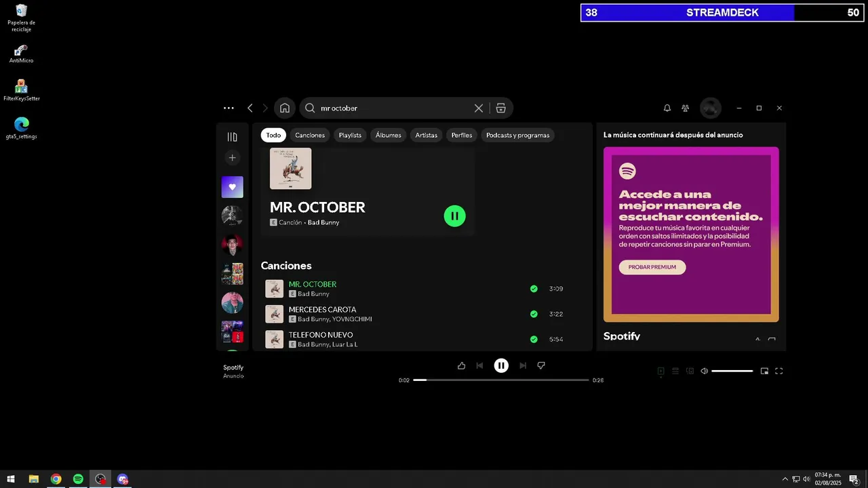
Task: Toggle saved checkmark for MERCEDES CAROTA
Action: [x=534, y=314]
